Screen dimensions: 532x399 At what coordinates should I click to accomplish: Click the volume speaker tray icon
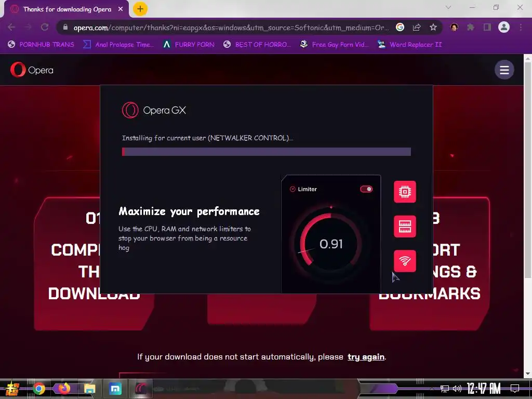[457, 389]
